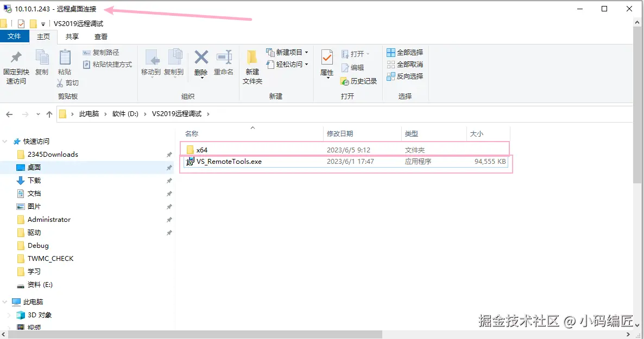Switch to the View (查看) tab

[x=101, y=36]
